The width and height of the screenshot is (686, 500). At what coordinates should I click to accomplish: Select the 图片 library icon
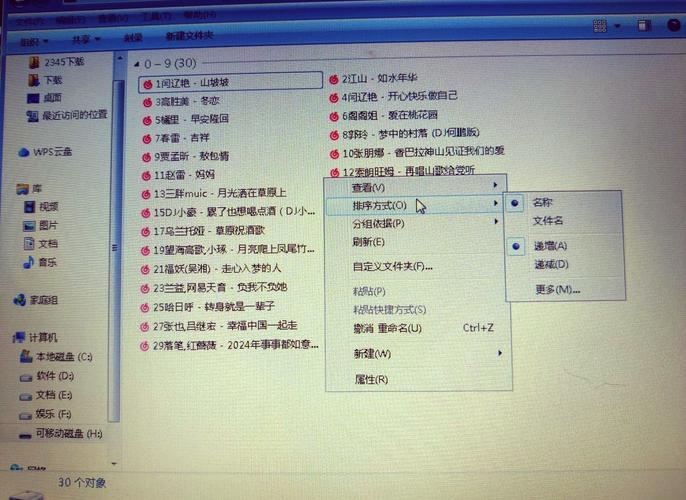(29, 226)
